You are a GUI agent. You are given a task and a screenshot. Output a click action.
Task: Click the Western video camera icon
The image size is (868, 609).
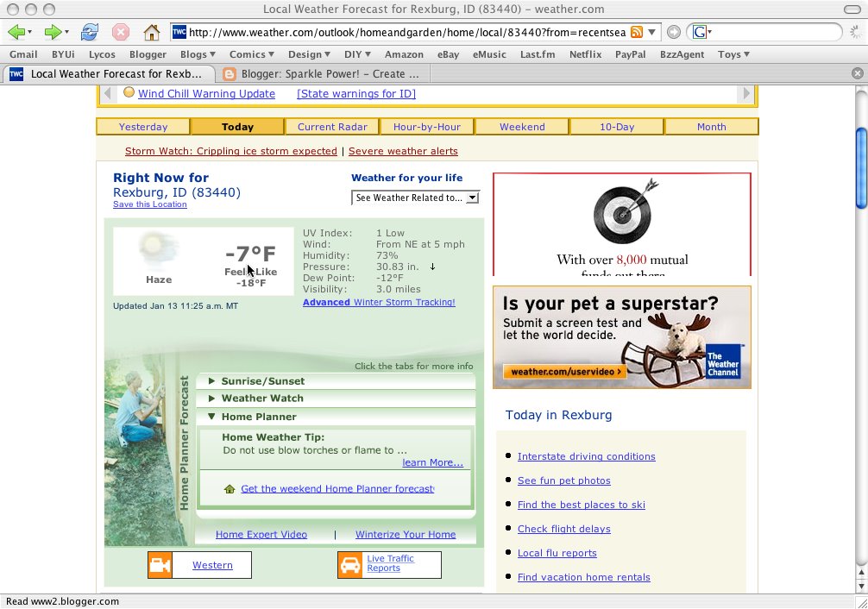click(x=160, y=565)
